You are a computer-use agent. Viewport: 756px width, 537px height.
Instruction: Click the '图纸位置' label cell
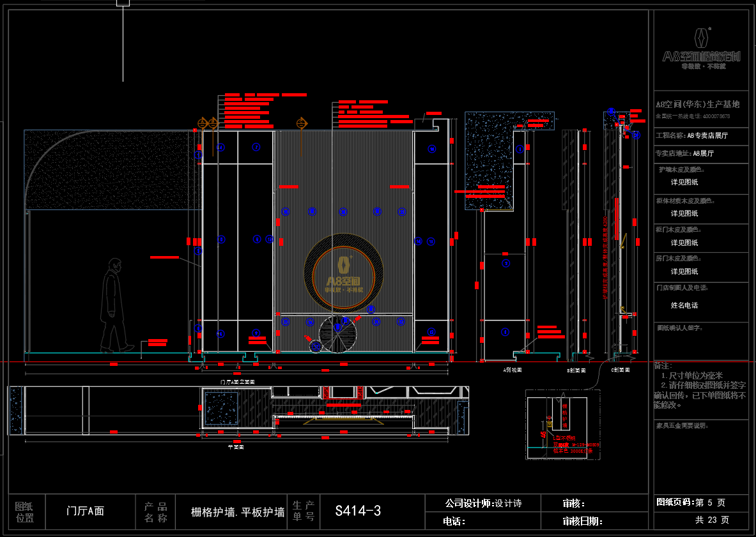click(24, 512)
